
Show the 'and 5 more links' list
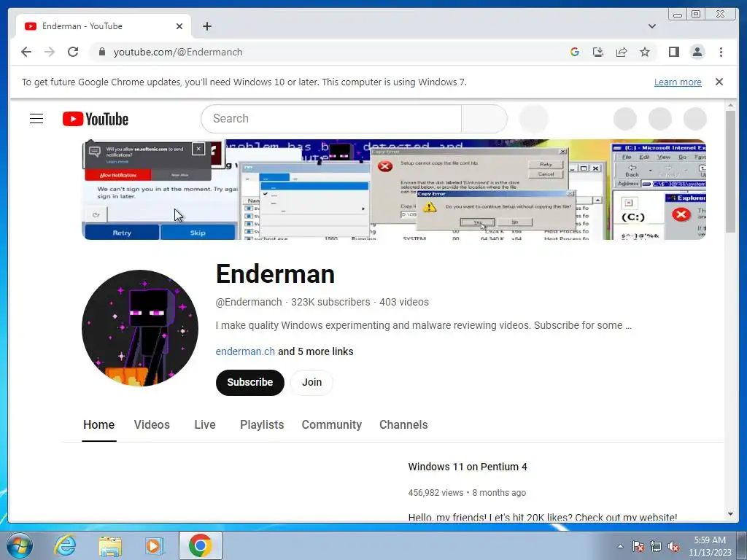315,351
